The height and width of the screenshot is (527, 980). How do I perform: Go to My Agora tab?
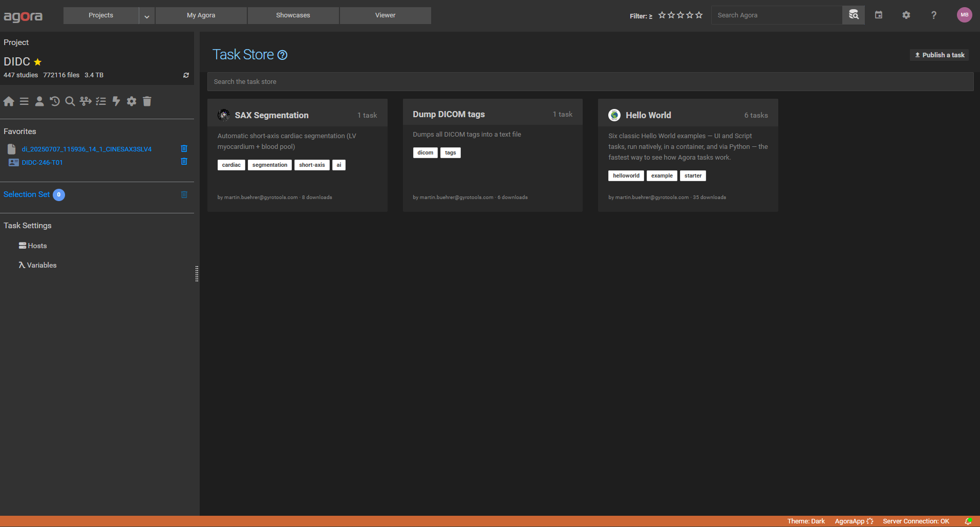[x=201, y=15]
